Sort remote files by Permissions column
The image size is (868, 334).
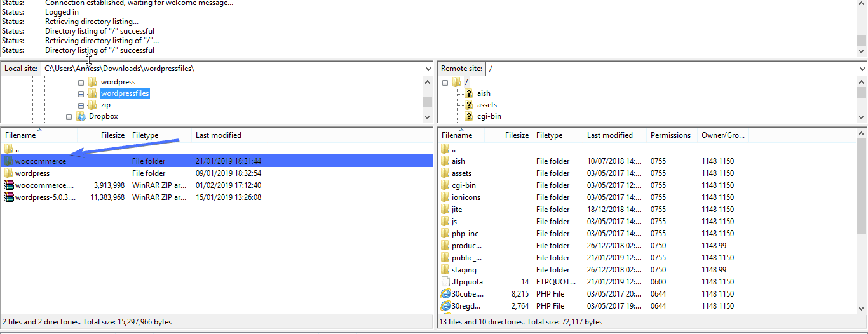672,135
